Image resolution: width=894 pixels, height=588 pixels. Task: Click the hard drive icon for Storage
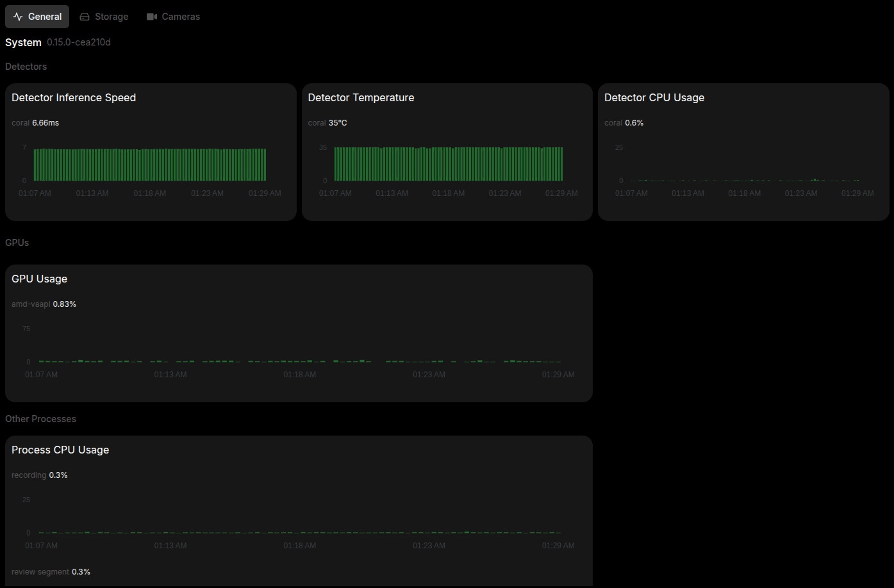(x=85, y=17)
